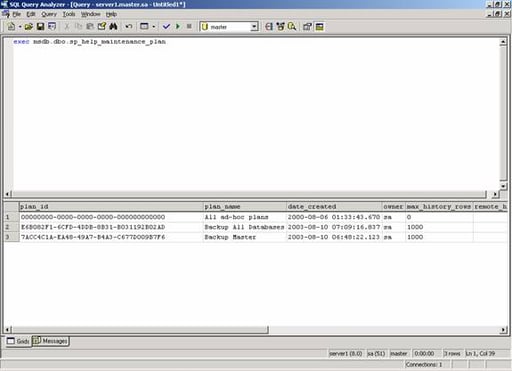This screenshot has height=371, width=512.
Task: Click the document system menu icon
Action: tap(6, 14)
